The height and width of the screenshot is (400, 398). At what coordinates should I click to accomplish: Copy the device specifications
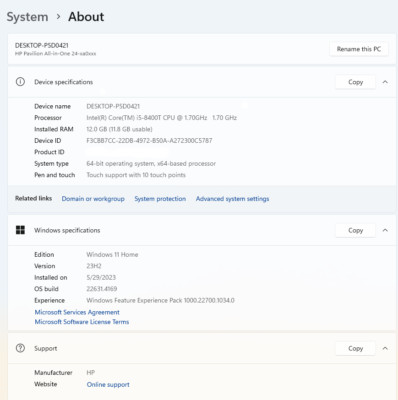click(355, 82)
